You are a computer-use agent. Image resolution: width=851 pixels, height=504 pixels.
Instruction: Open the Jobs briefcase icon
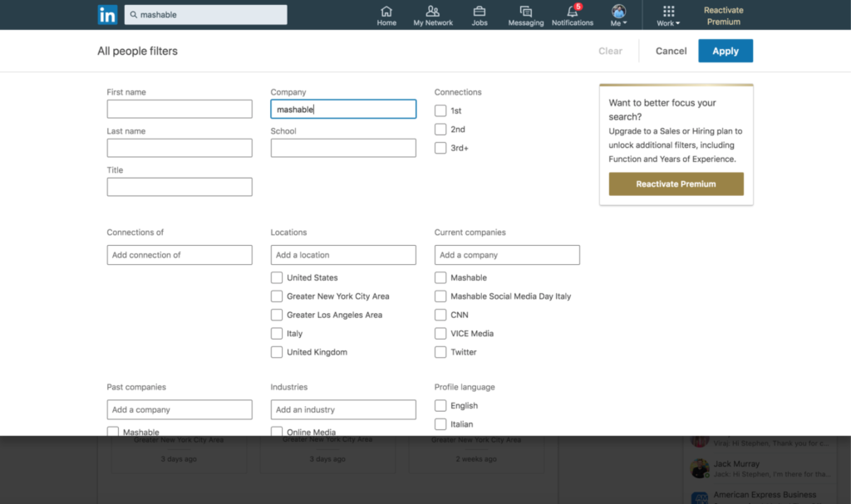click(x=480, y=12)
